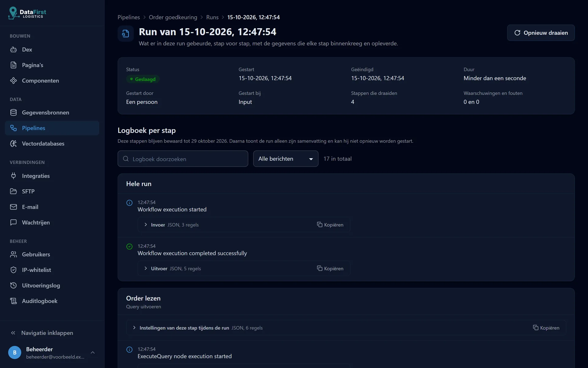Click the Vectordatabases brain icon
Viewport: 588px width, 368px height.
click(13, 144)
